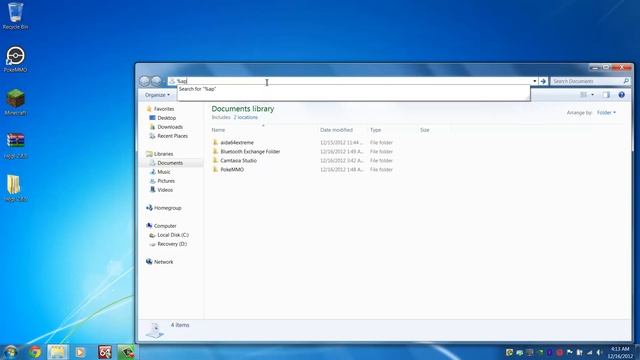This screenshot has height=360, width=640.
Task: Click the Go arrow beside address bar
Action: tap(543, 81)
